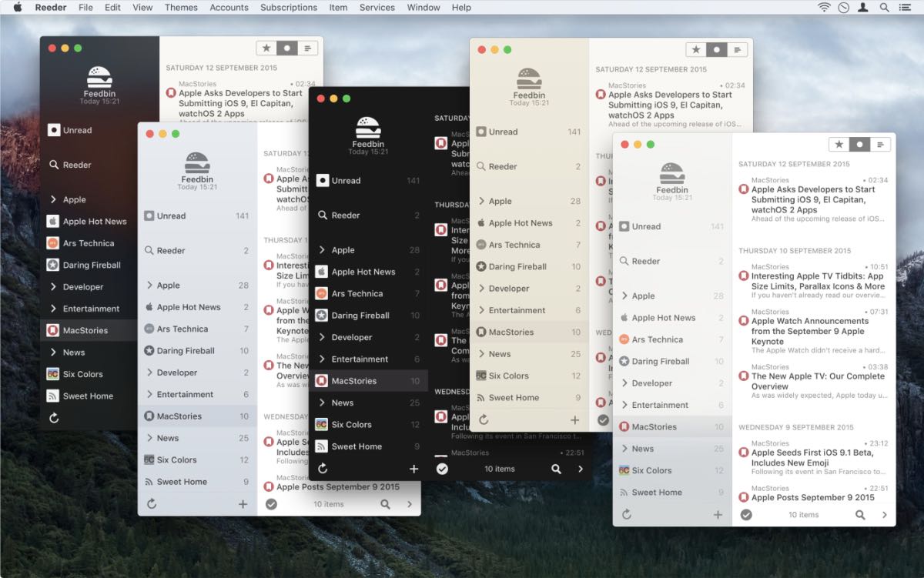Click search magnifier in the front white window
This screenshot has width=924, height=578.
(860, 515)
